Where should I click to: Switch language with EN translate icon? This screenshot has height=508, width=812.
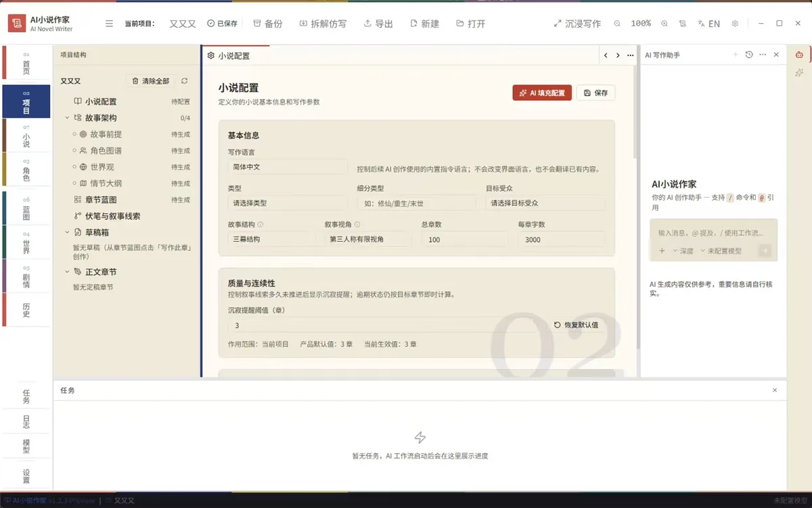click(708, 24)
